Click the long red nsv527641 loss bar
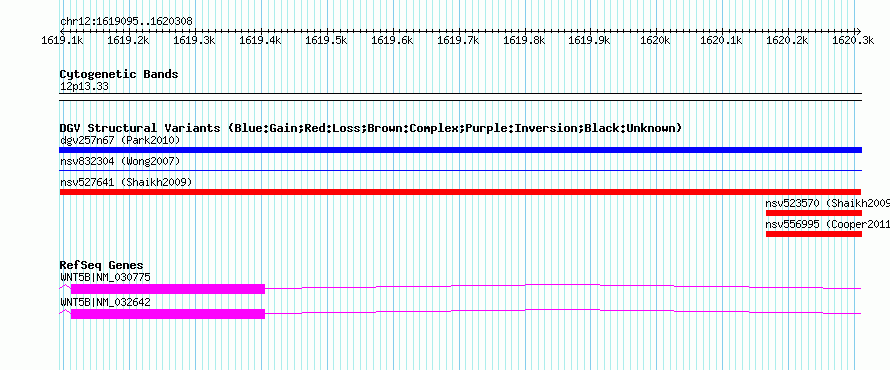The image size is (890, 370). pyautogui.click(x=460, y=192)
